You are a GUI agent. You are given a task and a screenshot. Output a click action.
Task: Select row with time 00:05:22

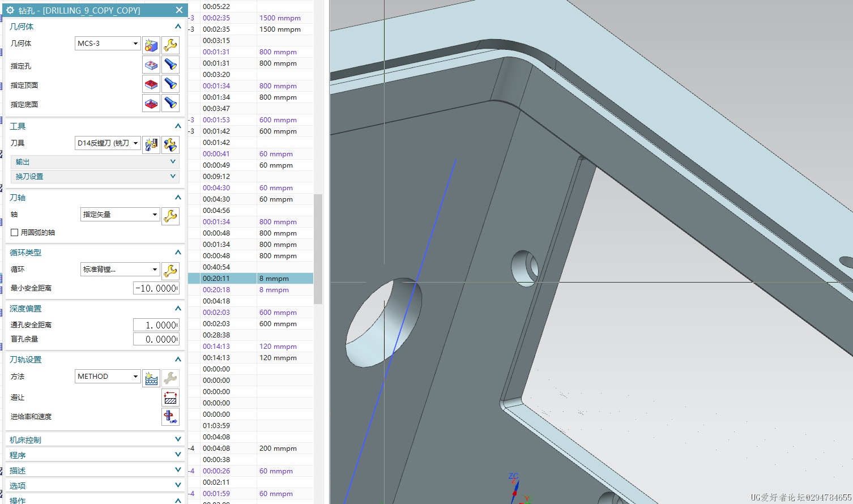(x=250, y=7)
